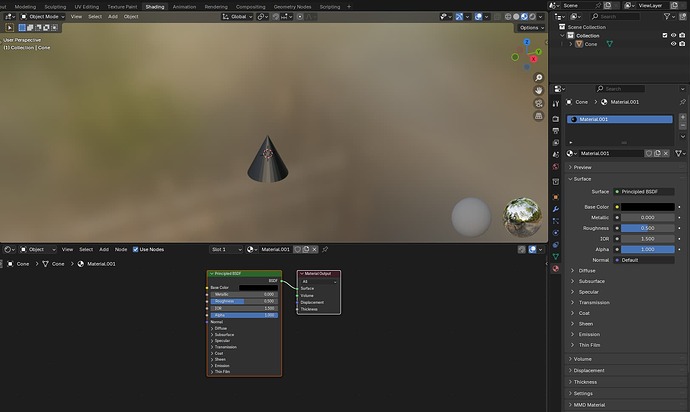Open the Material properties tab
This screenshot has width=690, height=412.
click(556, 269)
